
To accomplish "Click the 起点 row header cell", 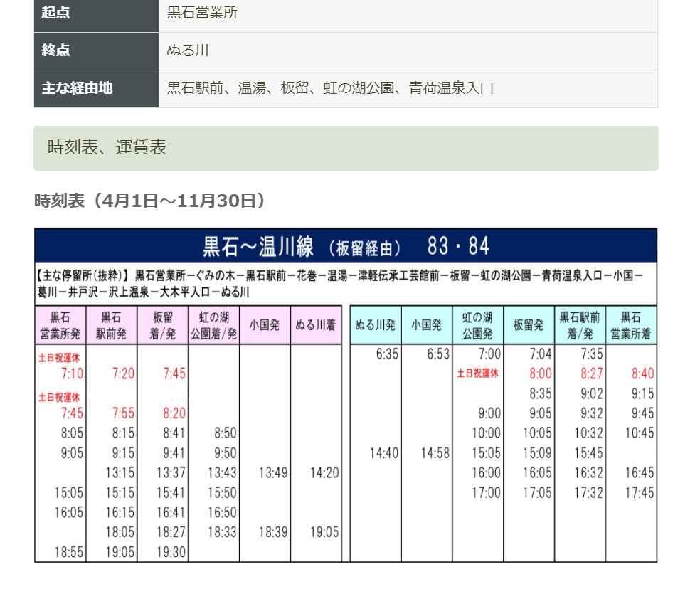I will click(96, 13).
